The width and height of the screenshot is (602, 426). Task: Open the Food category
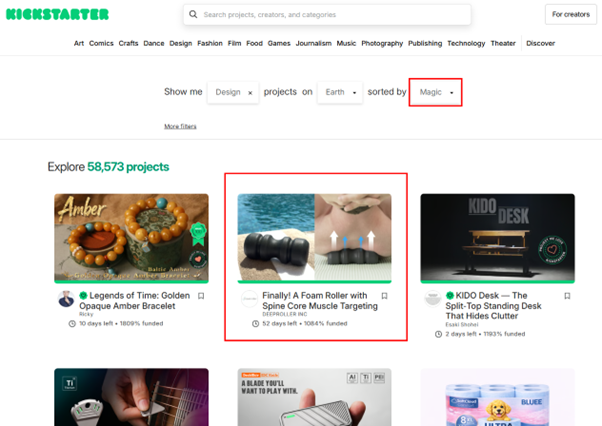[254, 43]
